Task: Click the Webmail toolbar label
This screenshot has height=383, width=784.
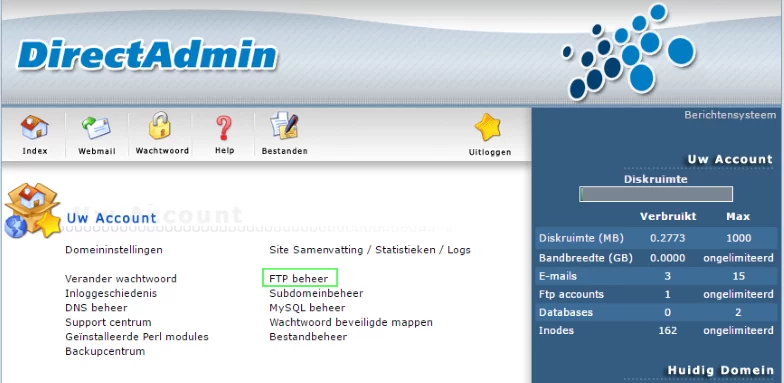Action: pos(96,151)
